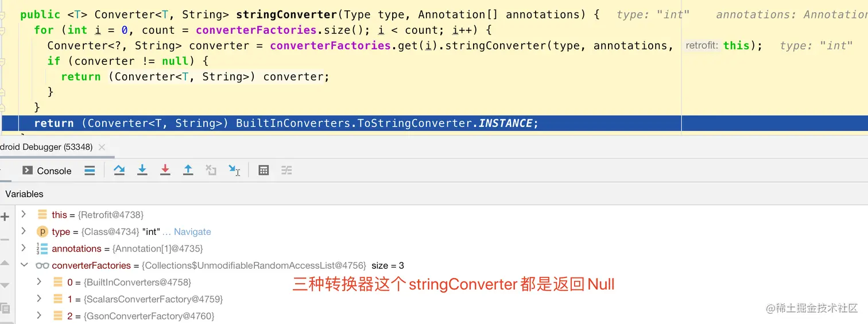Click the threads layout icon beside Console

pyautogui.click(x=90, y=170)
